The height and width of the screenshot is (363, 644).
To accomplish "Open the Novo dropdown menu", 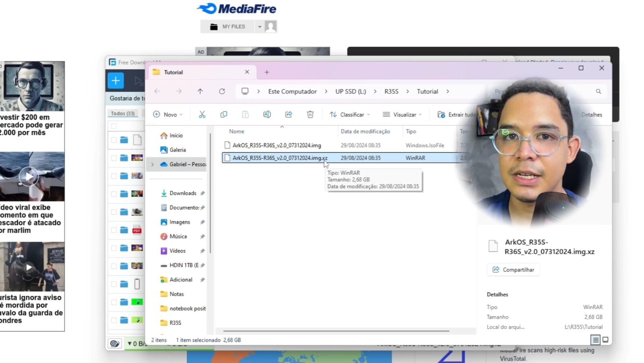I will (x=168, y=114).
